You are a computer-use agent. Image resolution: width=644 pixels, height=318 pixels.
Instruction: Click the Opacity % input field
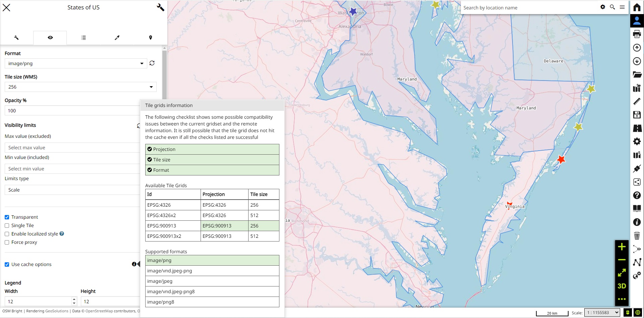(x=72, y=111)
